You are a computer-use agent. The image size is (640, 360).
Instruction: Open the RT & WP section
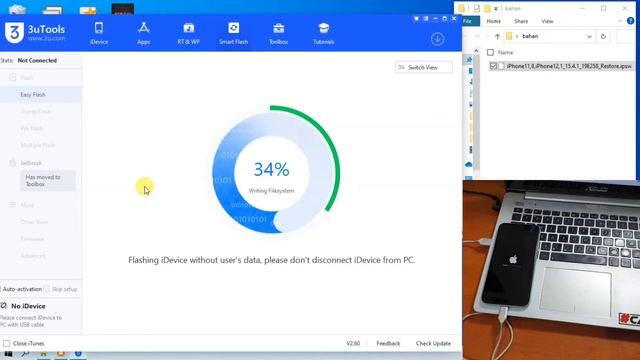point(188,33)
